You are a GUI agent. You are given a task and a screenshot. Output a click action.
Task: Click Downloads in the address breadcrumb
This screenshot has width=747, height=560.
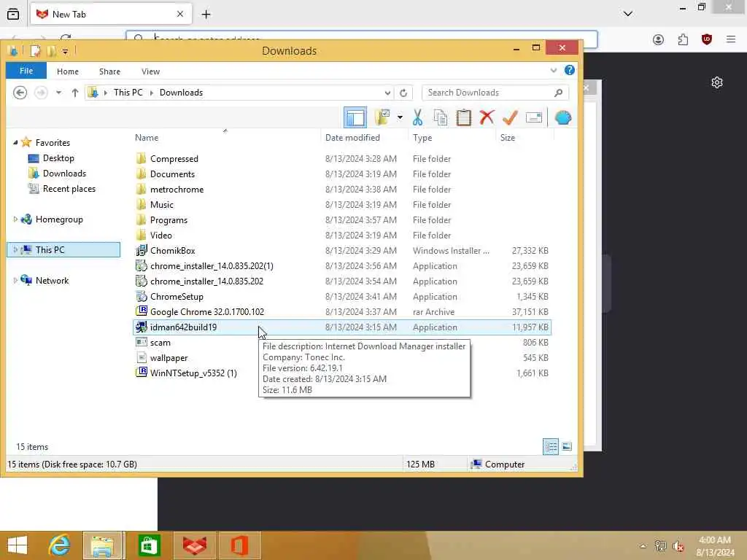(x=181, y=93)
